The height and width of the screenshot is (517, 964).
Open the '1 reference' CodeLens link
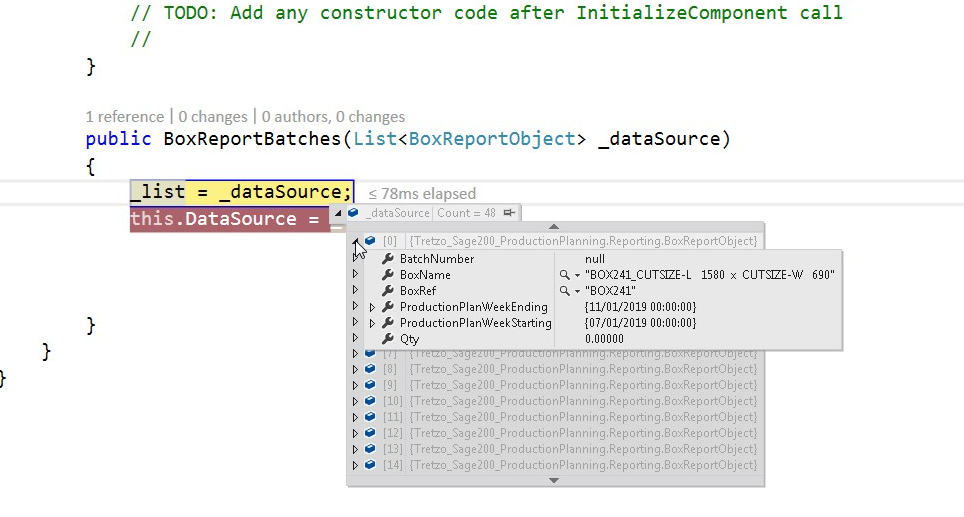[124, 117]
